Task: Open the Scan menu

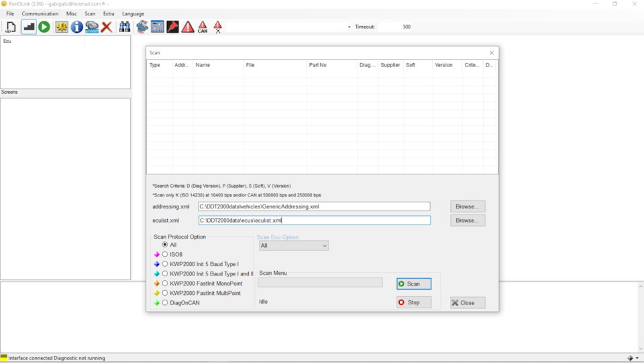Action: point(90,13)
